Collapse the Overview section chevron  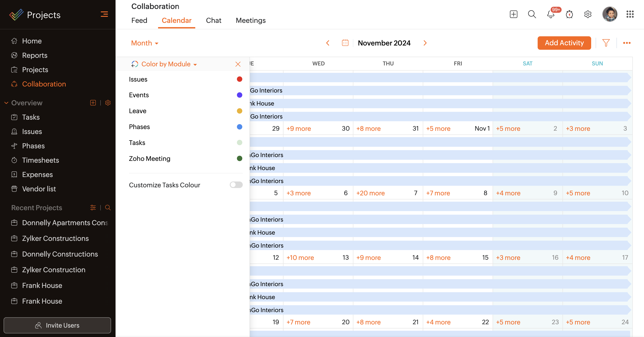click(6, 103)
